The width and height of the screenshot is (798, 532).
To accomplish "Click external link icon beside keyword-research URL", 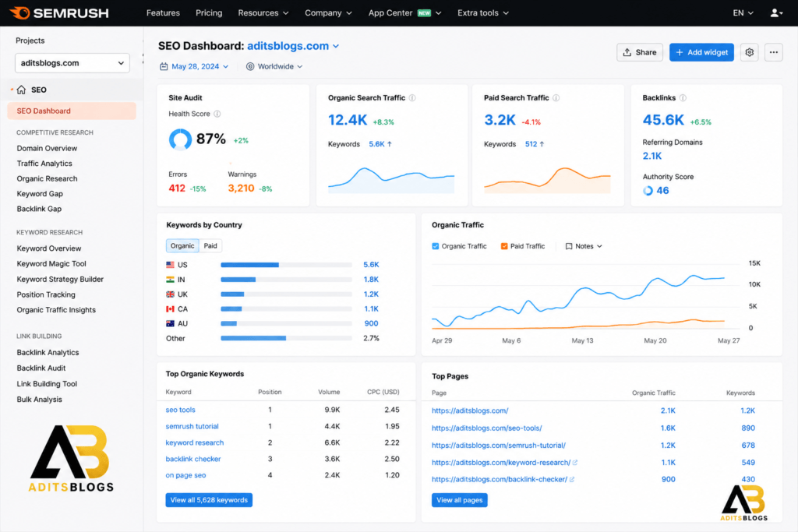I will point(575,463).
